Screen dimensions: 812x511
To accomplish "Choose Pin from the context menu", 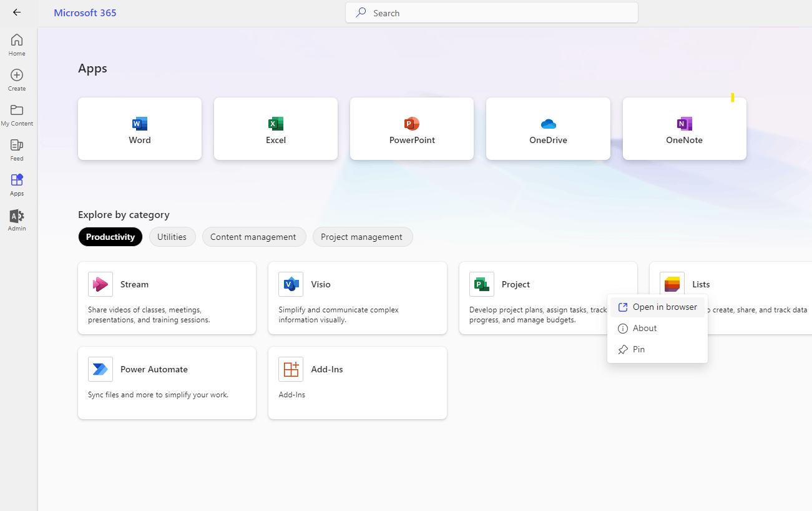I will (x=657, y=350).
